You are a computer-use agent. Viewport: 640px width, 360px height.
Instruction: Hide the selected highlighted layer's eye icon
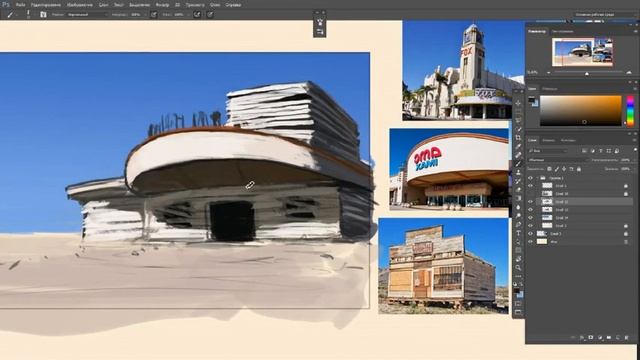pos(530,202)
